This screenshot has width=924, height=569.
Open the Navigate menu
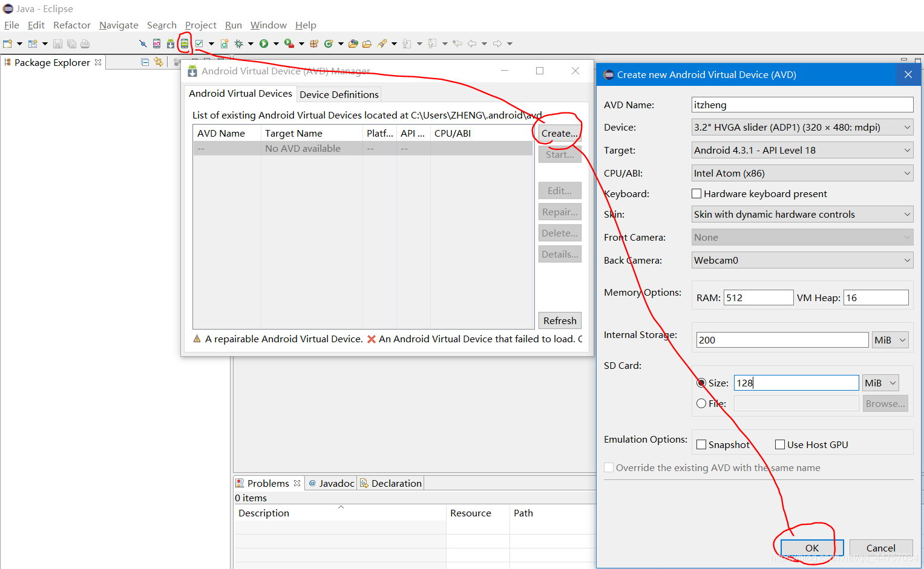[x=119, y=25]
